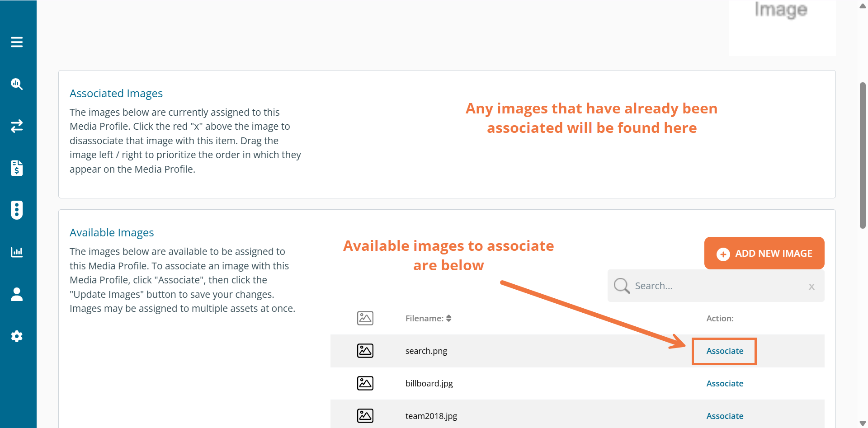Click the team2018.jpg image thumbnail icon
868x428 pixels.
(x=365, y=416)
